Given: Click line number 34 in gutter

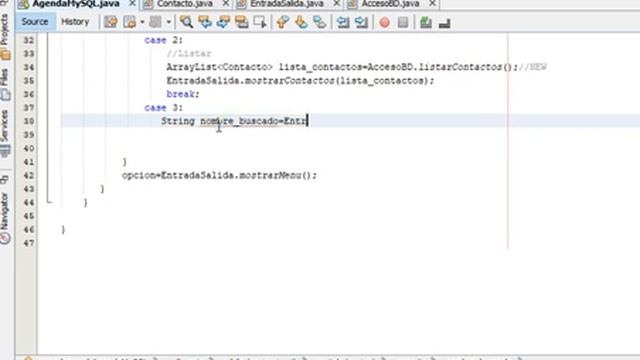Looking at the screenshot, I should click(x=29, y=67).
